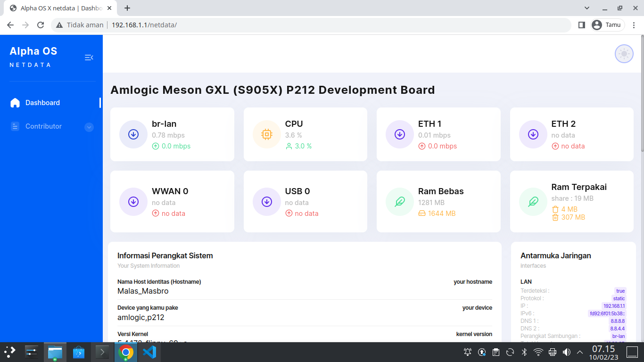Click the Alpha OS logo title
The width and height of the screenshot is (644, 362).
33,51
